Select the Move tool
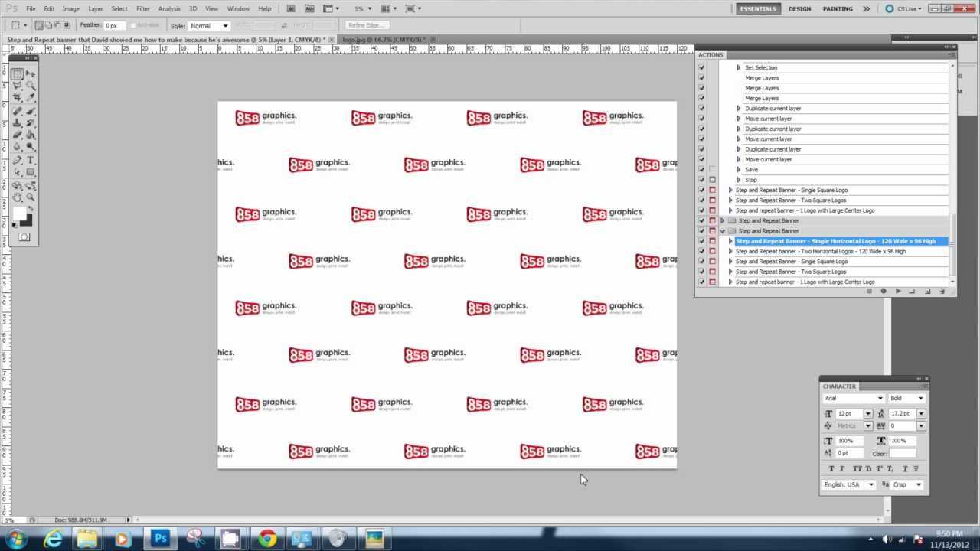Viewport: 980px width, 551px height. click(31, 73)
